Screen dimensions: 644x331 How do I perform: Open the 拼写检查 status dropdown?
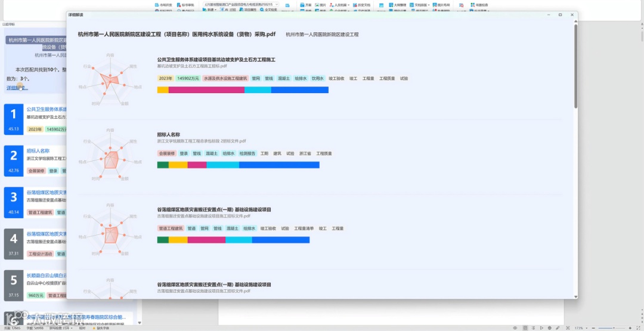point(61,328)
